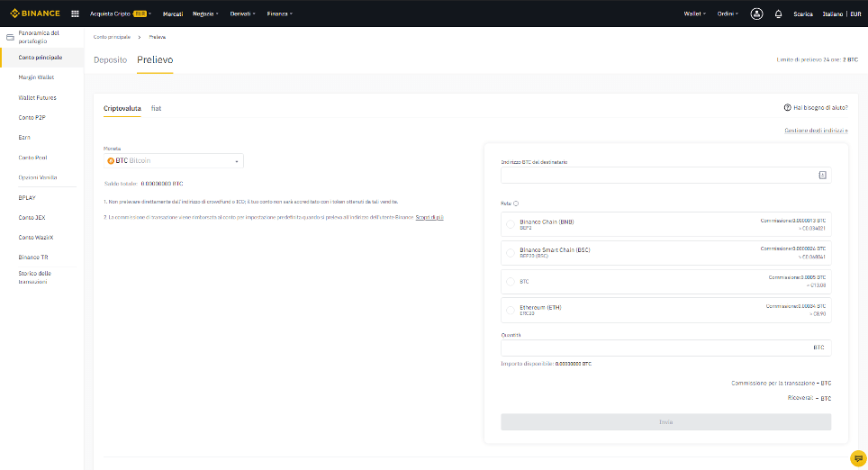The width and height of the screenshot is (868, 470).
Task: Click the help question mark icon
Action: (787, 107)
